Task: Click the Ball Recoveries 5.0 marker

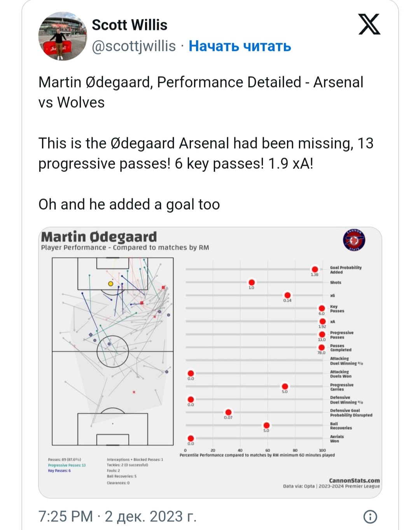Action: click(266, 425)
